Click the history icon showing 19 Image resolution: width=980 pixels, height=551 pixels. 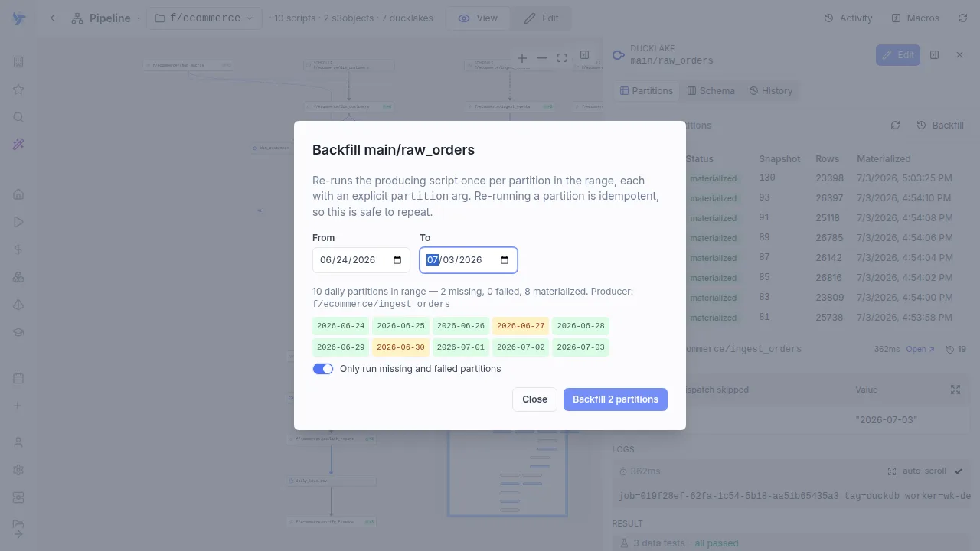coord(955,349)
